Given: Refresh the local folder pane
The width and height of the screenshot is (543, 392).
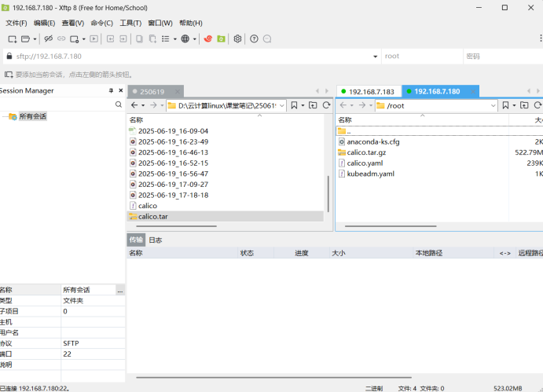Looking at the screenshot, I should [x=326, y=105].
